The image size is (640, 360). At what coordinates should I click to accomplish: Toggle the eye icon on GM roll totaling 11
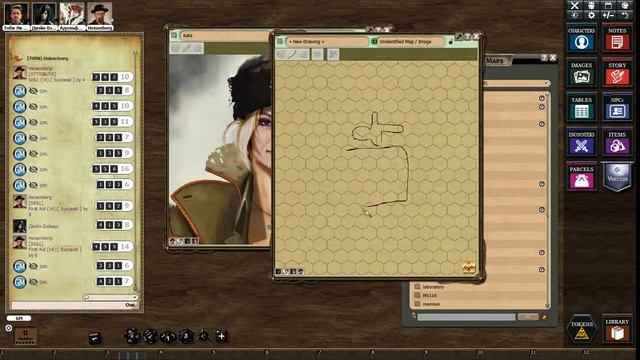33,122
